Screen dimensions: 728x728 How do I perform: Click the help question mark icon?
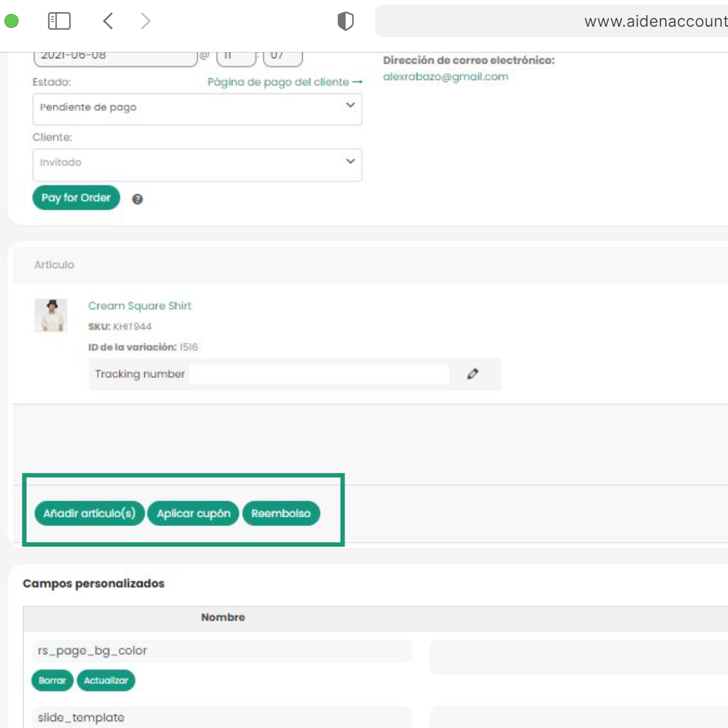(x=138, y=199)
